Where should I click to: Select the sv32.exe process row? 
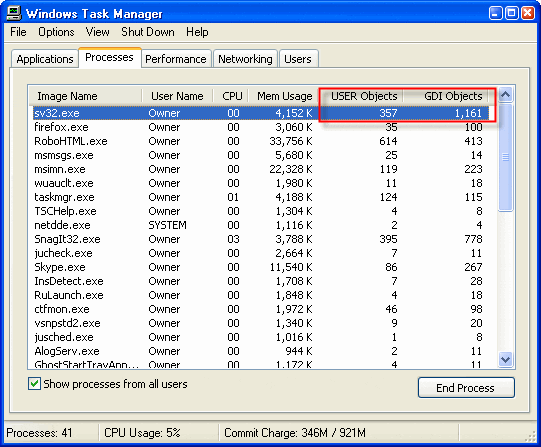261,113
